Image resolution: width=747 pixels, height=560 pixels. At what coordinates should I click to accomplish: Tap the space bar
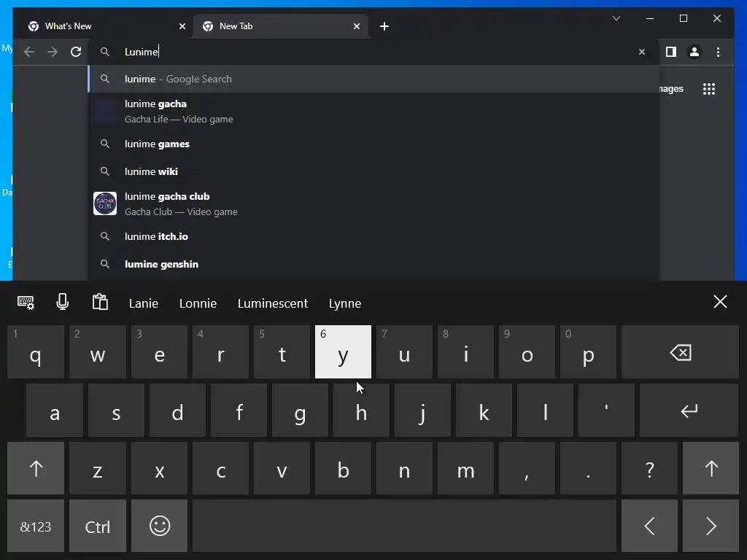click(x=404, y=526)
